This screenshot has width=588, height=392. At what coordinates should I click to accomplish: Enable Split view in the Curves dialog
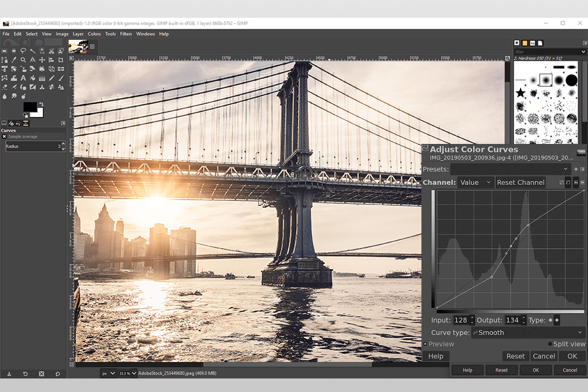point(550,344)
